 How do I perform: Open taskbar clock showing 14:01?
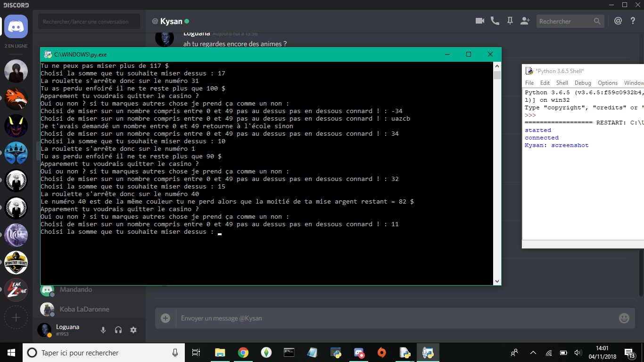coord(602,353)
